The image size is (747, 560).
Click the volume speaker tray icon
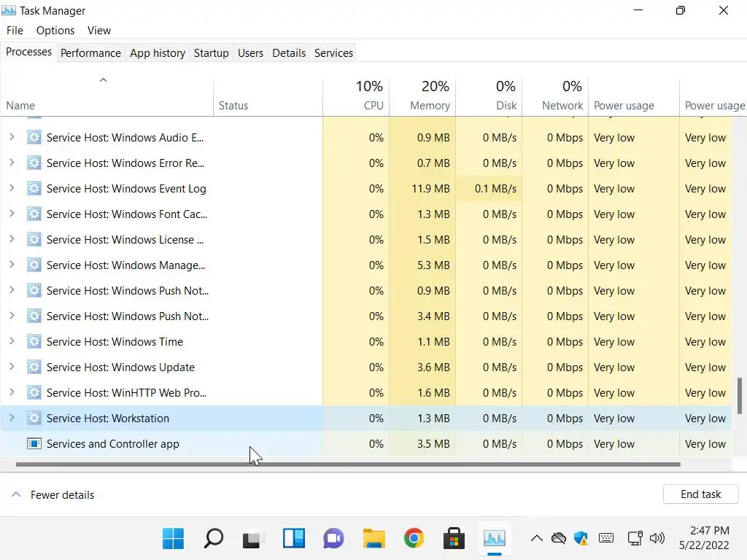pos(657,539)
